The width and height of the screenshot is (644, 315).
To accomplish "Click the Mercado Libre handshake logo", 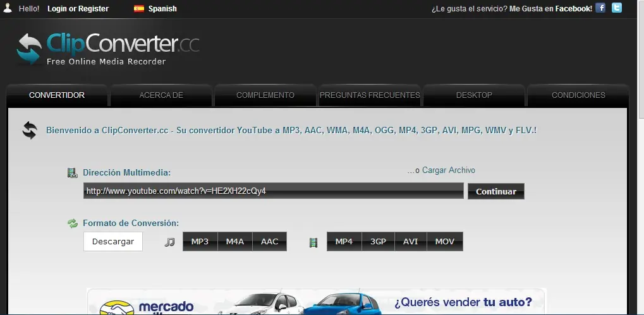I will pos(117,307).
